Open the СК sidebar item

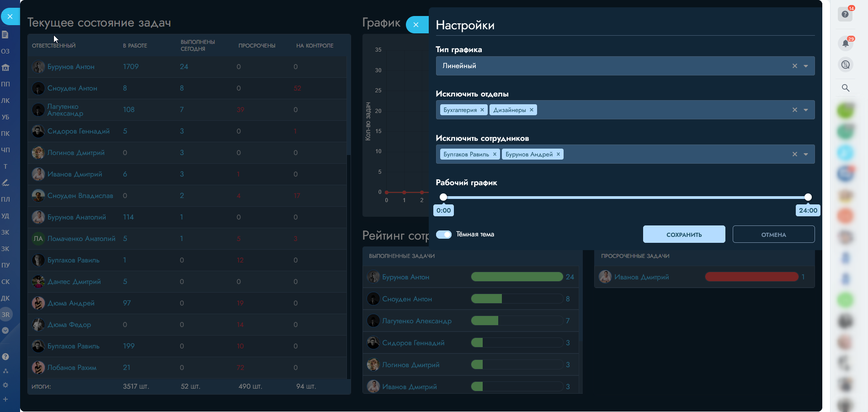pos(5,282)
